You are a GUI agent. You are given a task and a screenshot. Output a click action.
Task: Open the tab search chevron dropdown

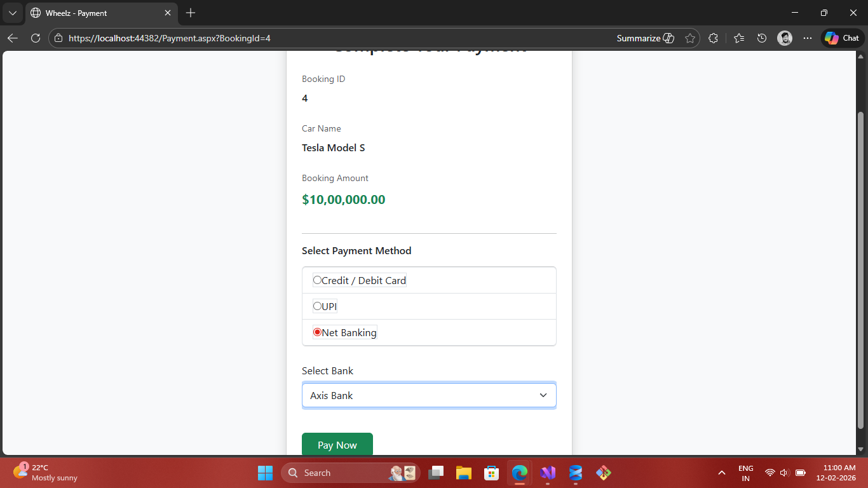coord(12,13)
